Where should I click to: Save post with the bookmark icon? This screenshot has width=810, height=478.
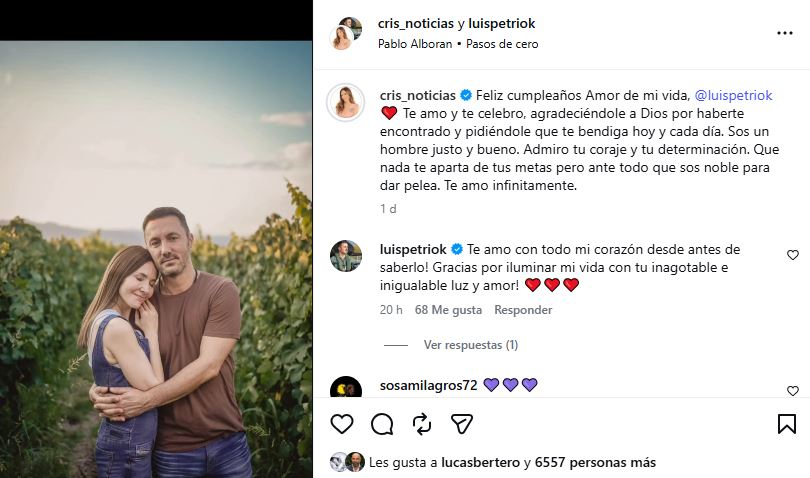[x=787, y=424]
